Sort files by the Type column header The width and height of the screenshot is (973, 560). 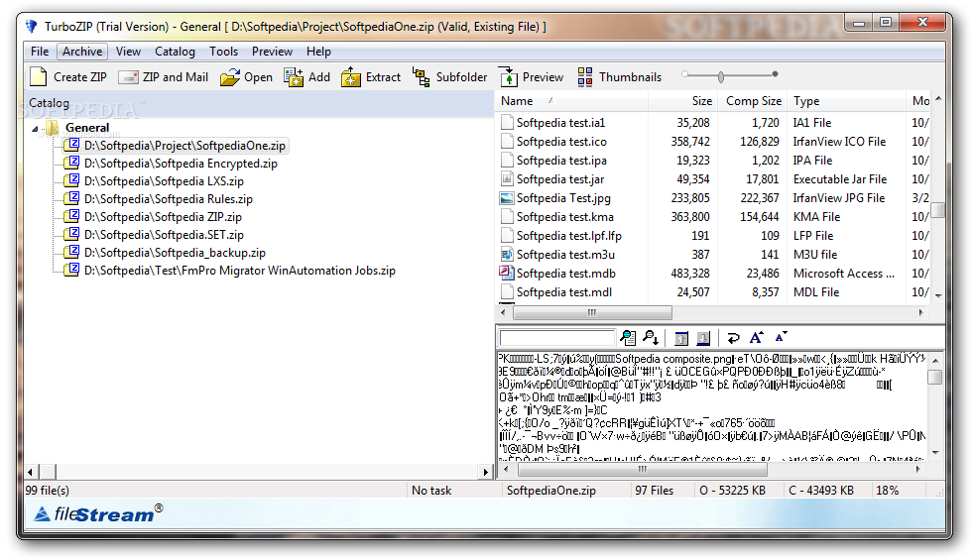pos(846,100)
